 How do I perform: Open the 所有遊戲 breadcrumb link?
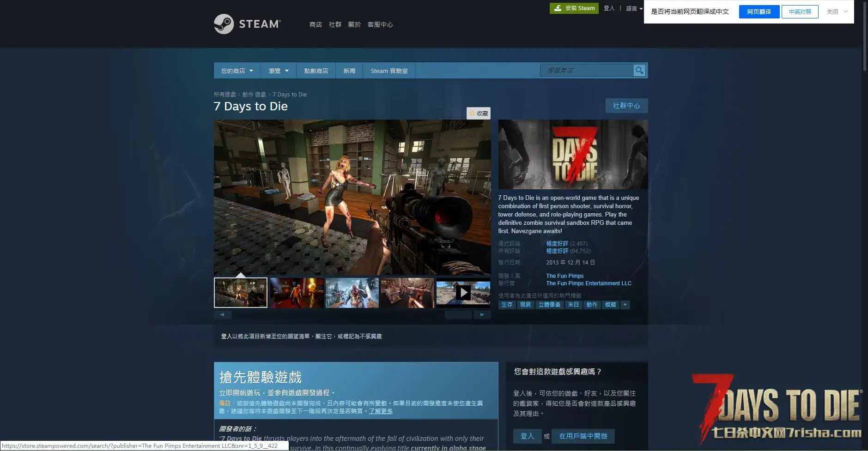point(225,94)
